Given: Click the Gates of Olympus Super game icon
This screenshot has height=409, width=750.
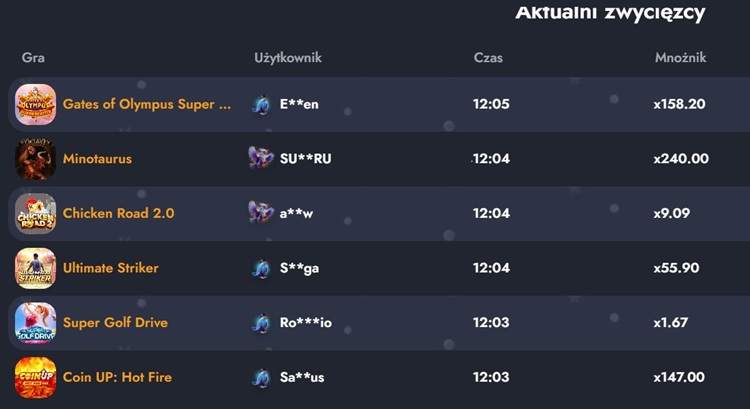Looking at the screenshot, I should 35,104.
